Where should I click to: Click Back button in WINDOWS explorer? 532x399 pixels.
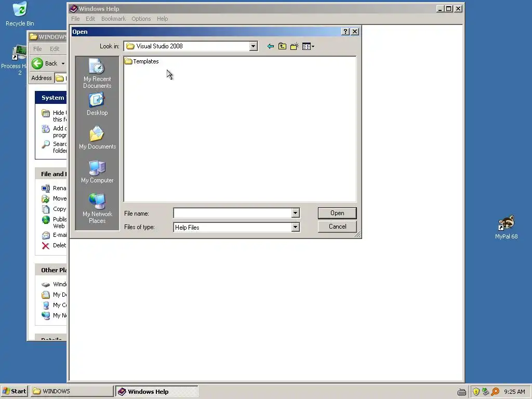(45, 63)
